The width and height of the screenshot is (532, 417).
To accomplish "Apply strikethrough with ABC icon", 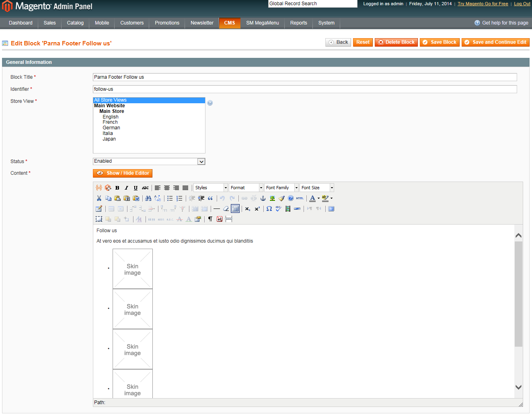I will [x=145, y=188].
